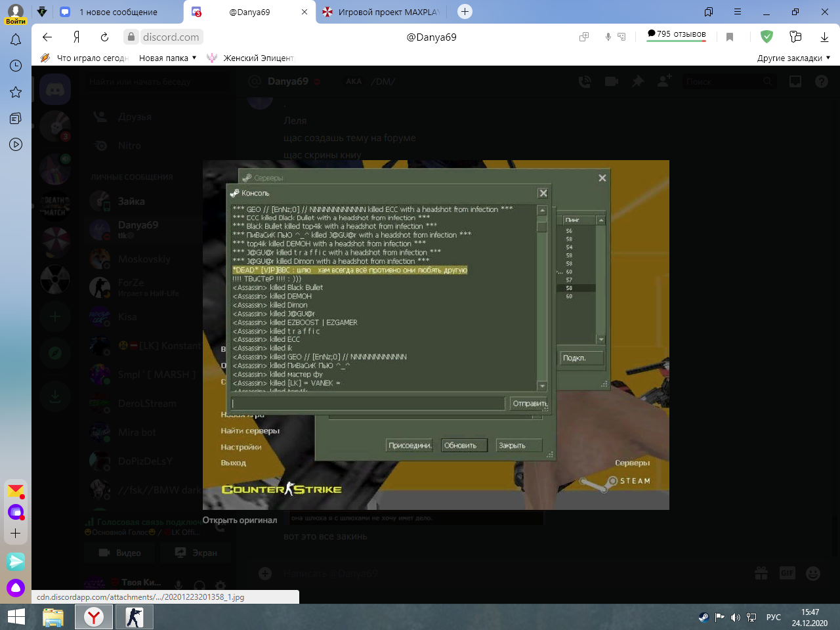Open Counter-Strike from taskbar
The width and height of the screenshot is (840, 630).
[x=135, y=618]
